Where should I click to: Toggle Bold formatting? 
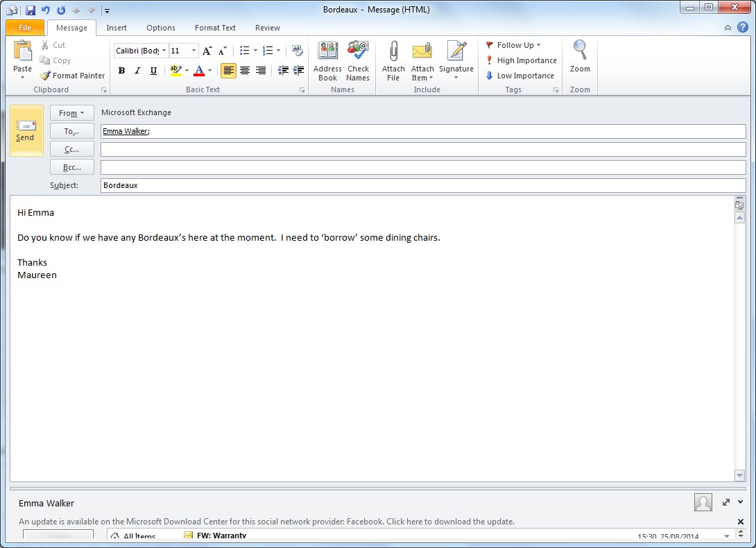[121, 71]
